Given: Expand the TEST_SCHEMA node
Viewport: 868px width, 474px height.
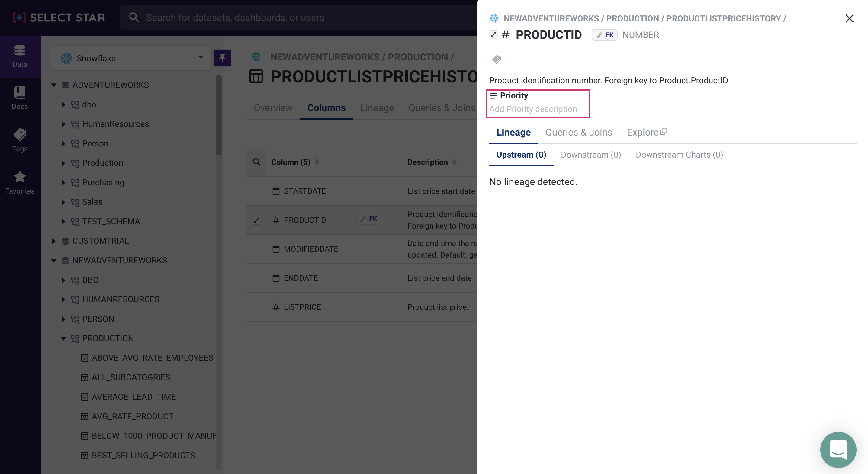Looking at the screenshot, I should pos(63,221).
